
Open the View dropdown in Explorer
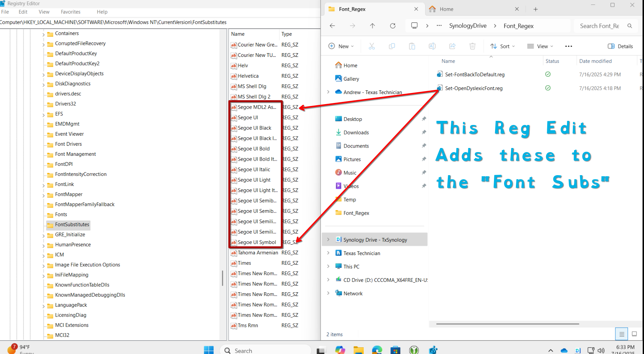[x=540, y=46]
